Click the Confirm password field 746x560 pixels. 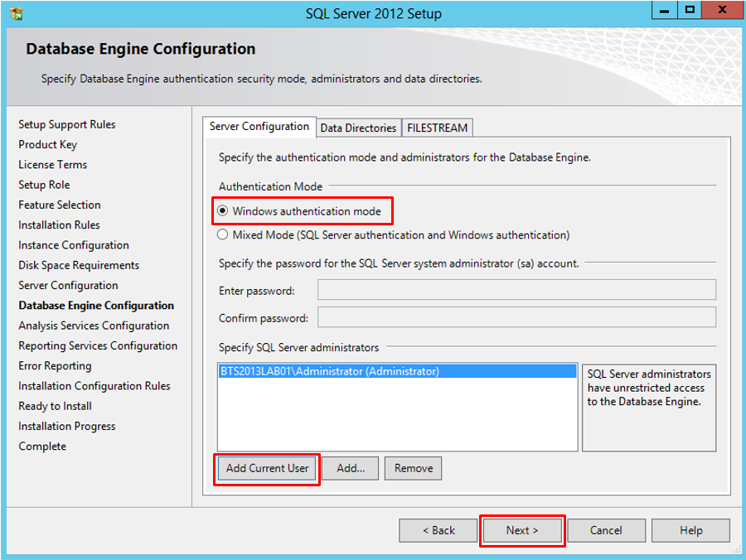(516, 318)
